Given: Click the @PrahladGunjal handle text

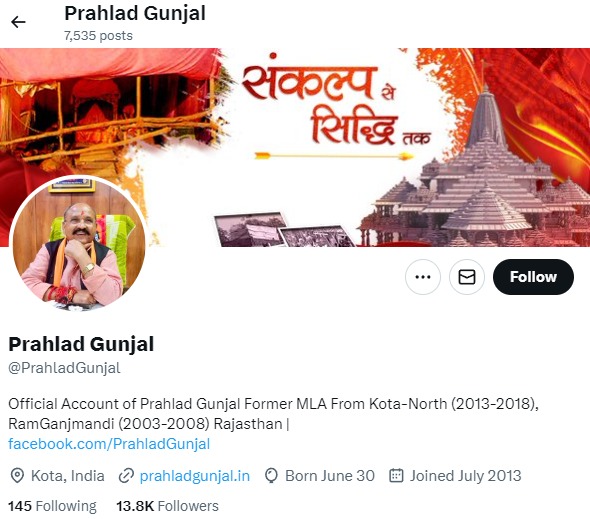Looking at the screenshot, I should [64, 368].
